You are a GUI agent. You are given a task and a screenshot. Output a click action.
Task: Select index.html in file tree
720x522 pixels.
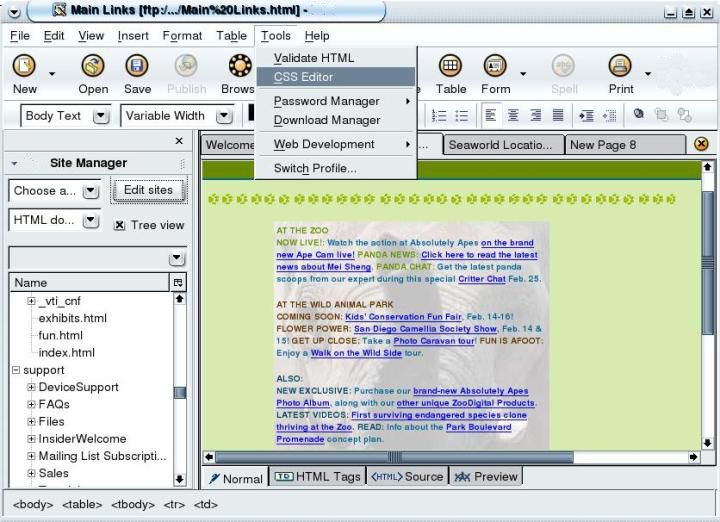click(67, 353)
